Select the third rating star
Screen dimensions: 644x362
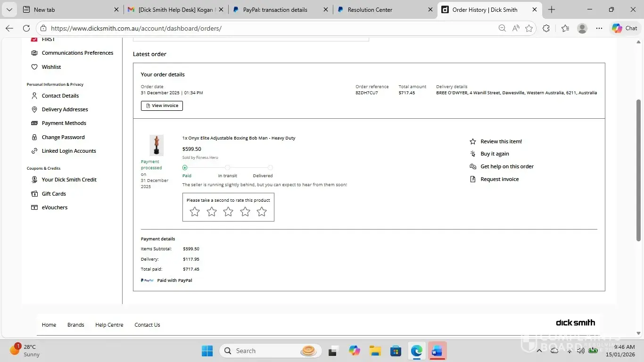[x=228, y=212]
